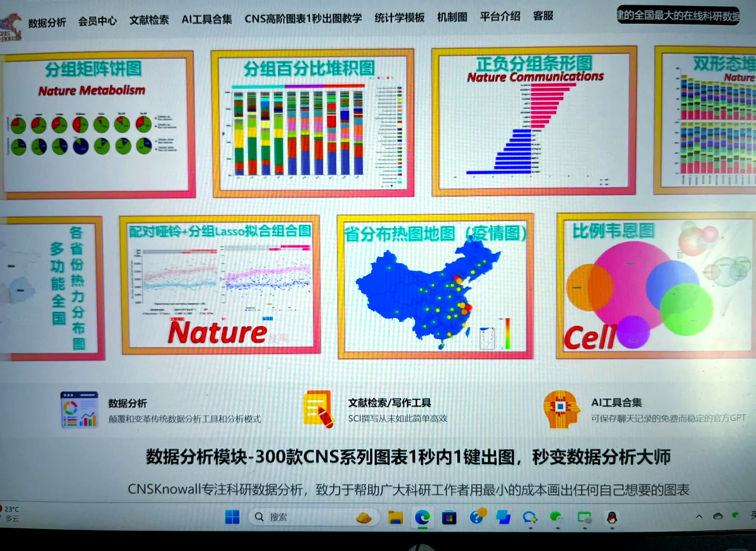Image resolution: width=756 pixels, height=551 pixels.
Task: Open the blue chat-bubble taskbar app
Action: tap(530, 517)
